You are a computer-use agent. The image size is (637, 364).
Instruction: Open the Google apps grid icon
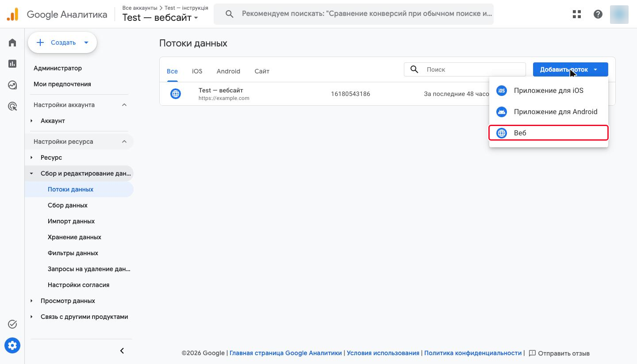tap(577, 14)
